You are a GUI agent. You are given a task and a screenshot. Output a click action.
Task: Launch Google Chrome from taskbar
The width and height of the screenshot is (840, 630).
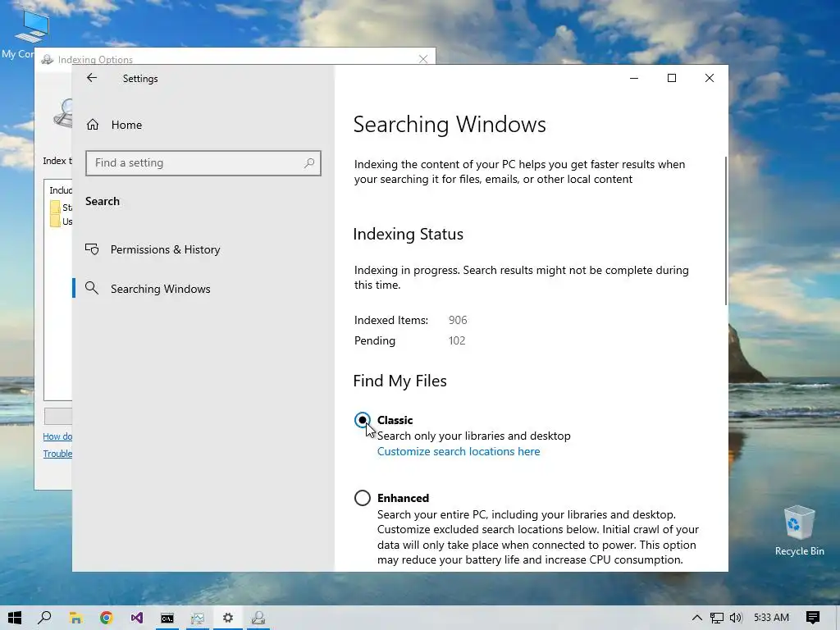point(106,618)
